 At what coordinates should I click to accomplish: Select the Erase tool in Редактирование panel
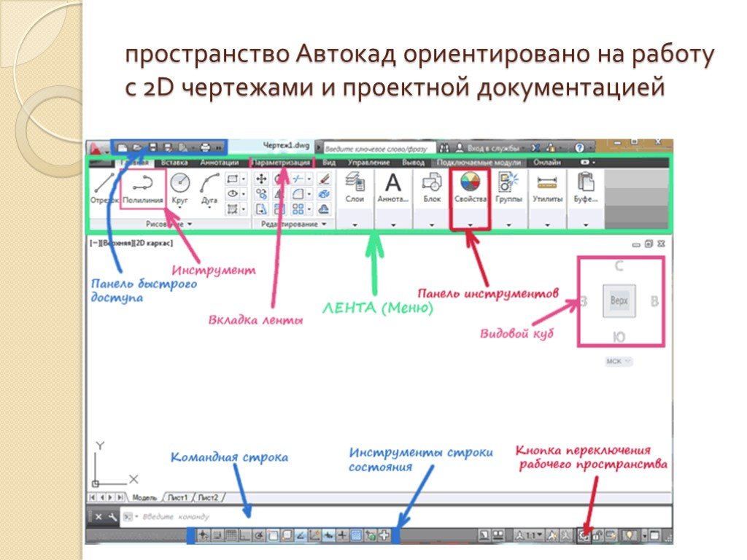point(324,179)
